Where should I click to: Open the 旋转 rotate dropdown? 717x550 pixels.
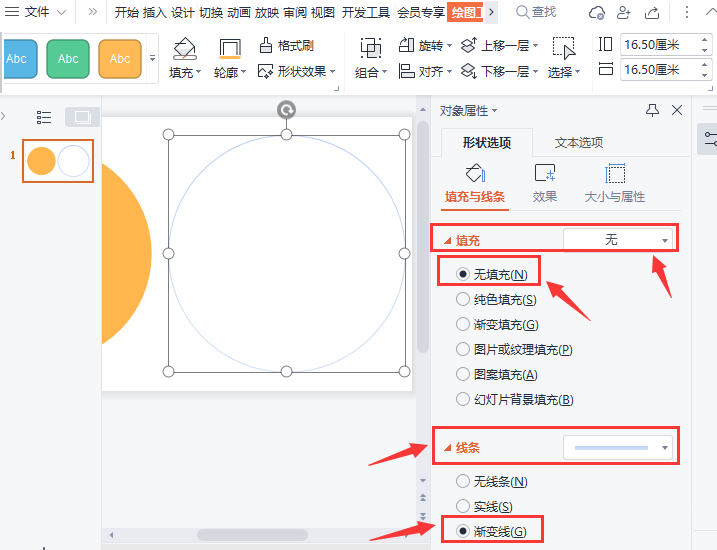click(x=425, y=45)
